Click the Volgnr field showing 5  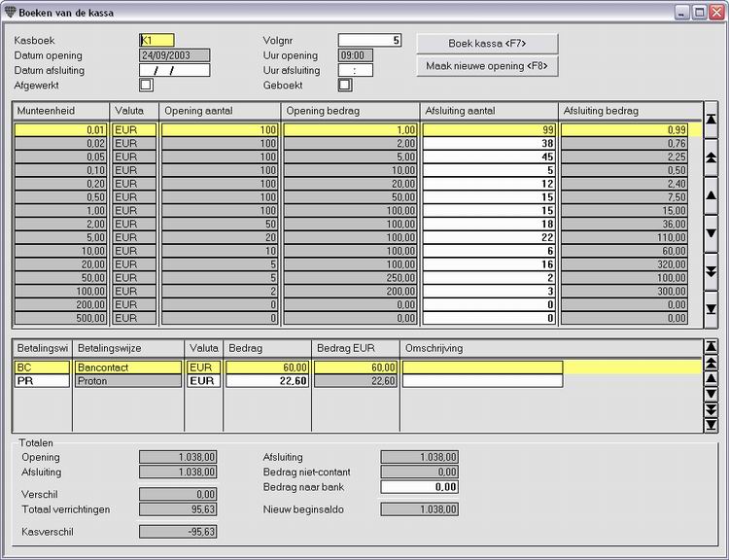(x=370, y=40)
